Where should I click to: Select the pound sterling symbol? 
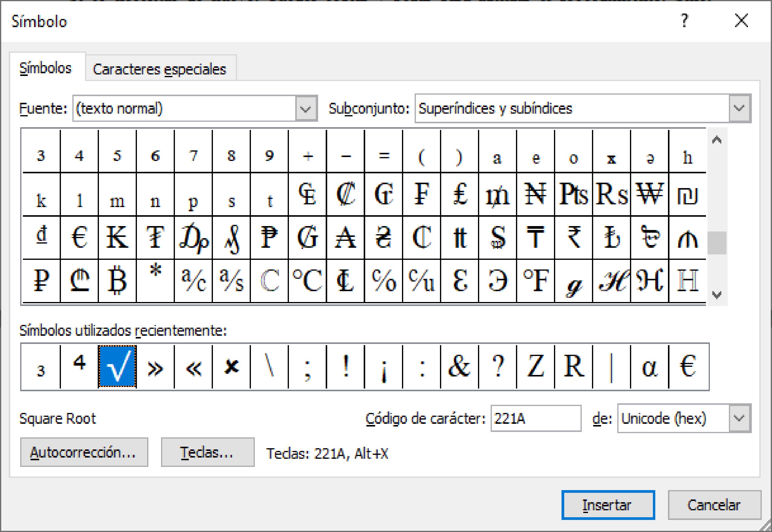click(460, 197)
